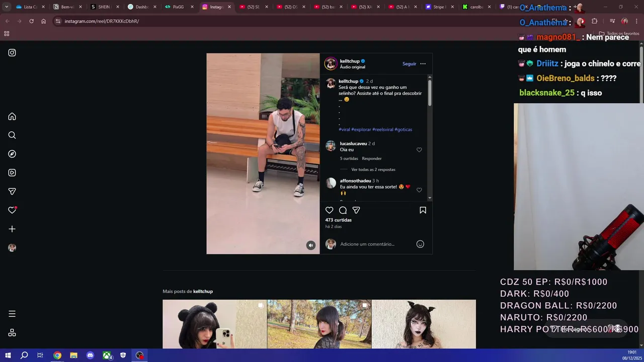Image resolution: width=644 pixels, height=362 pixels.
Task: Click the reel video to pause
Action: [263, 153]
